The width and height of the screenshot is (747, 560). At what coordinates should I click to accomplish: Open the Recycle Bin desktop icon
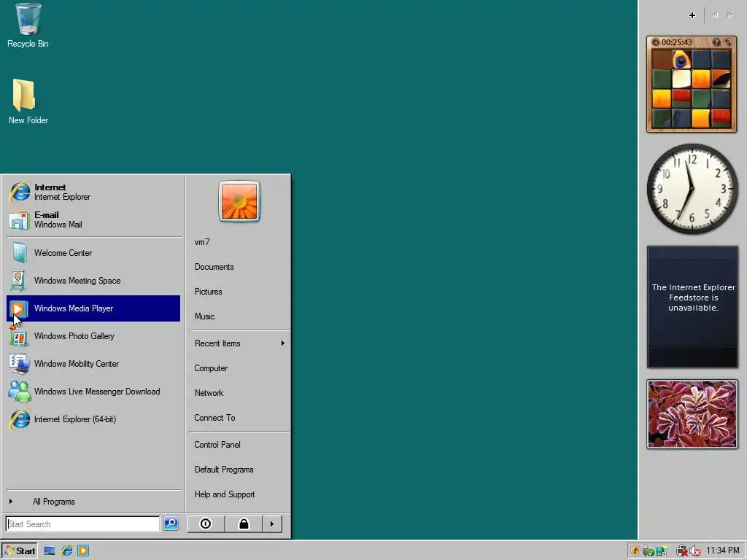pos(28,26)
